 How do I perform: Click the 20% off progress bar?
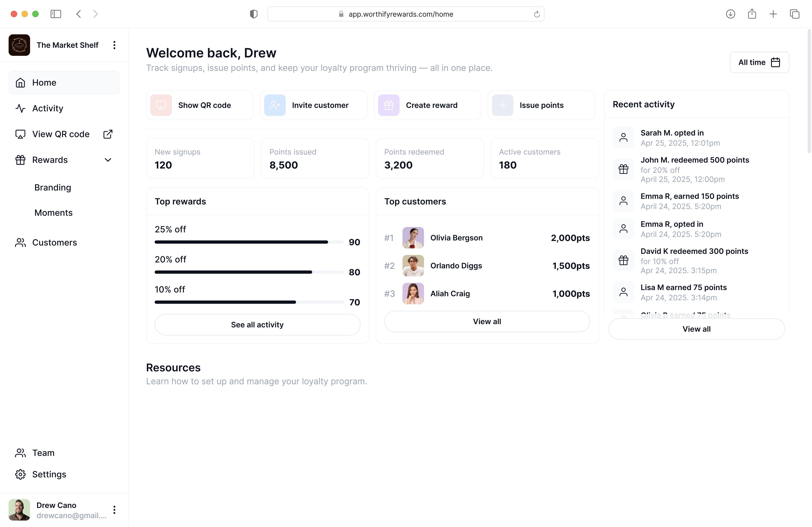tap(249, 272)
